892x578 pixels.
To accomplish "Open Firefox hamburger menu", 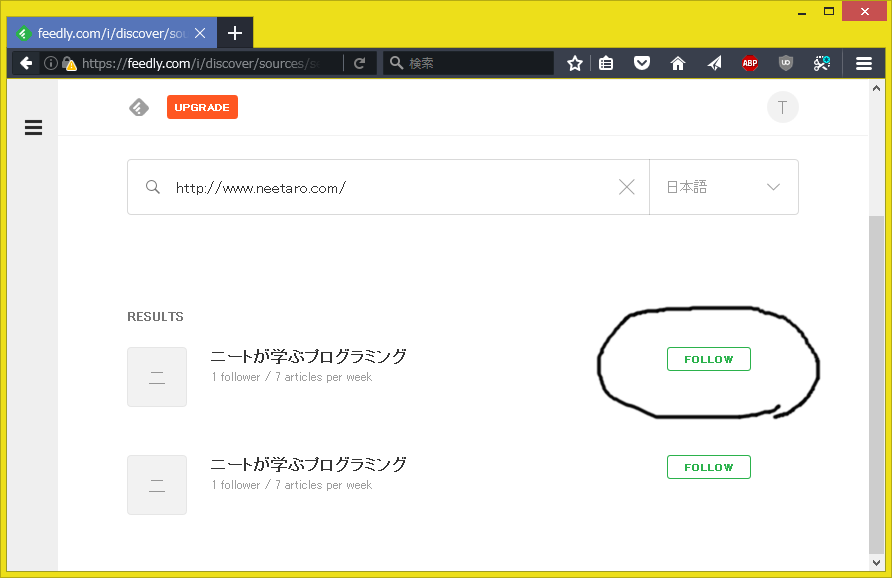I will 864,63.
